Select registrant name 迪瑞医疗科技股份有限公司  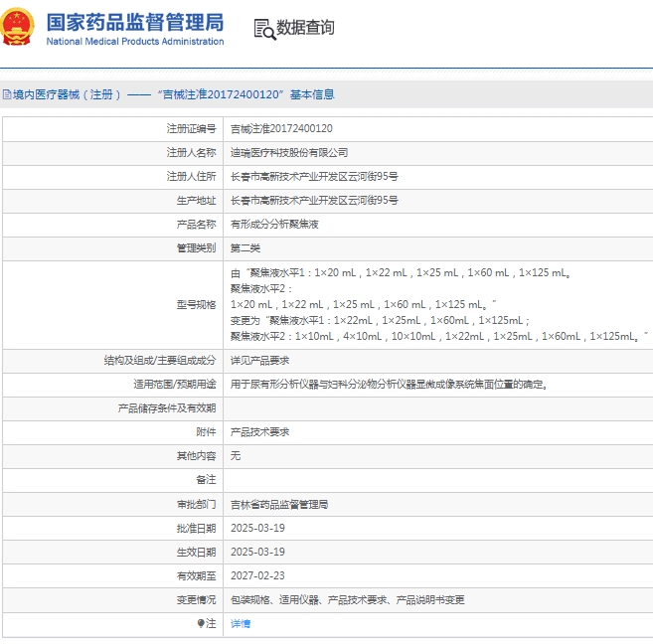pyautogui.click(x=289, y=153)
